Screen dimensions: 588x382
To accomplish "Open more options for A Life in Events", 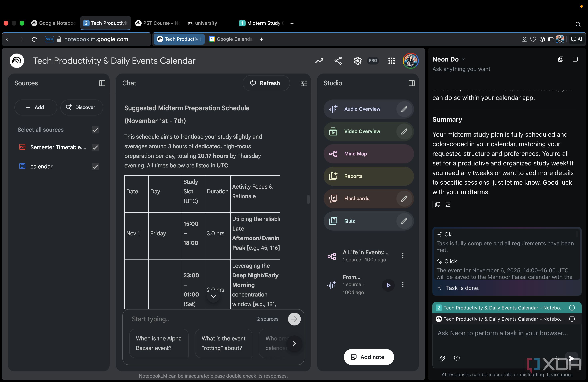I will tap(403, 256).
